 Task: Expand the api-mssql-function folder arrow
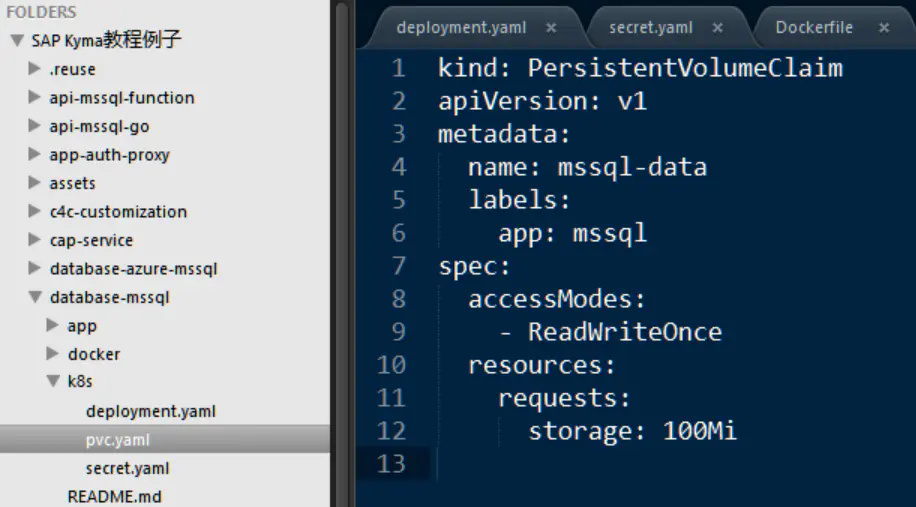coord(34,97)
